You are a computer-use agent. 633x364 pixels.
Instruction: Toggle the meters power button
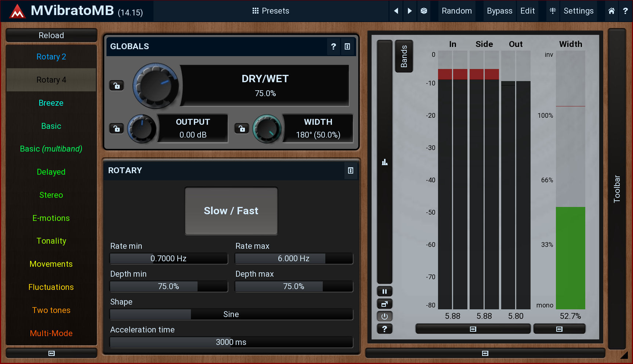[384, 316]
